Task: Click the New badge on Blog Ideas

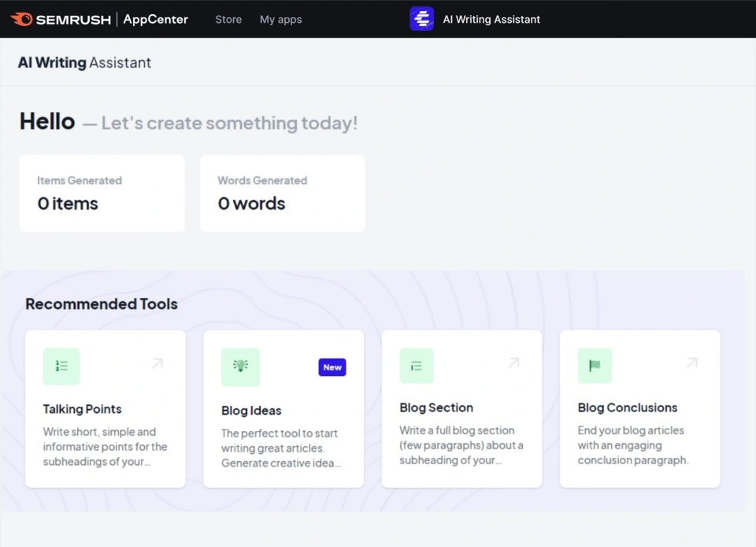Action: (x=332, y=367)
